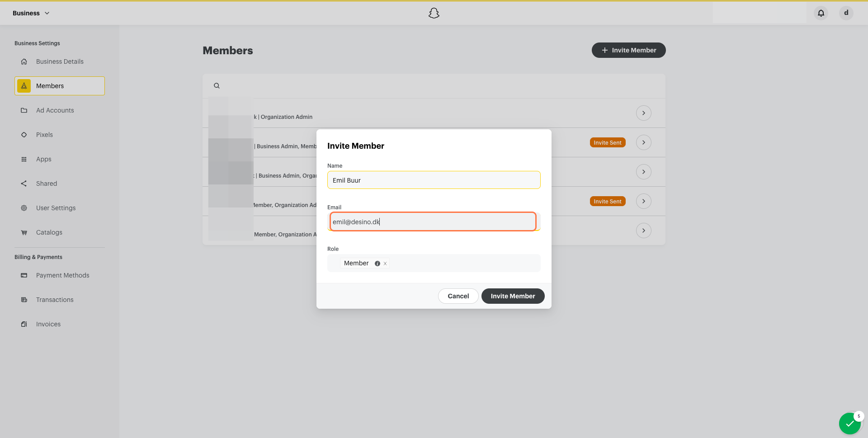Click the green checkmark help badge
Screen dimensions: 868x438
(850, 424)
